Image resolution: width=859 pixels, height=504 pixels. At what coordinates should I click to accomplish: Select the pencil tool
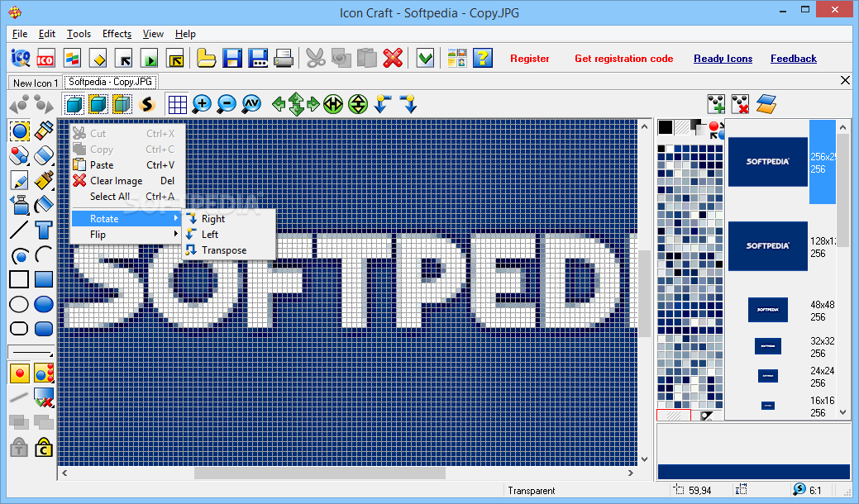click(x=19, y=181)
